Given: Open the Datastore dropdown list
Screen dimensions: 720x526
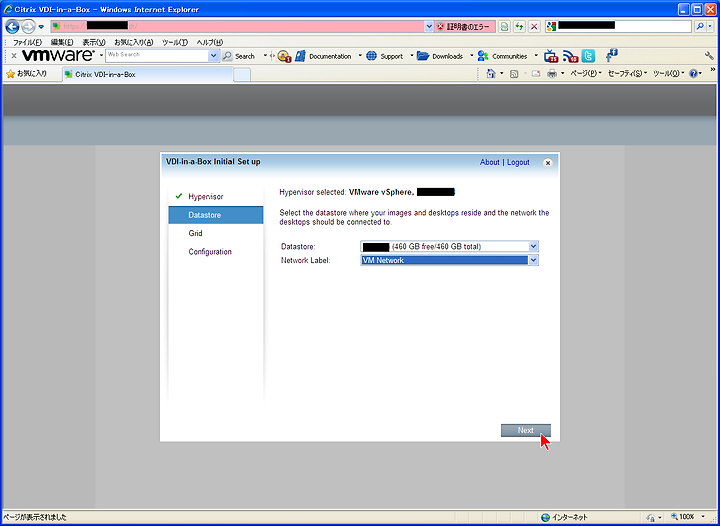Looking at the screenshot, I should pyautogui.click(x=449, y=246).
